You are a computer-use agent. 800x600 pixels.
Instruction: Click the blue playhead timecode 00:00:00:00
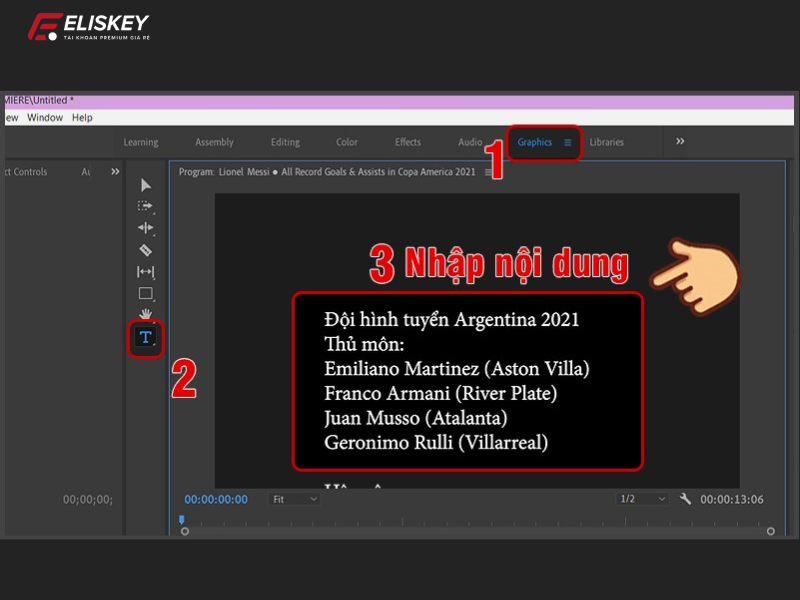(x=216, y=499)
